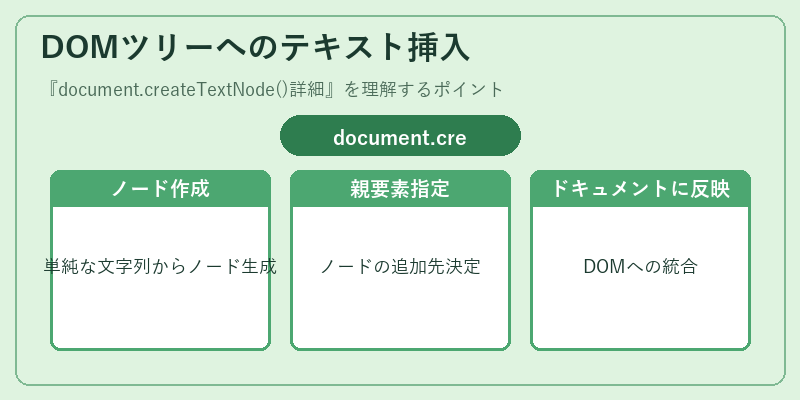
Task: Click the ドキュメントに反映 card header
Action: click(640, 189)
